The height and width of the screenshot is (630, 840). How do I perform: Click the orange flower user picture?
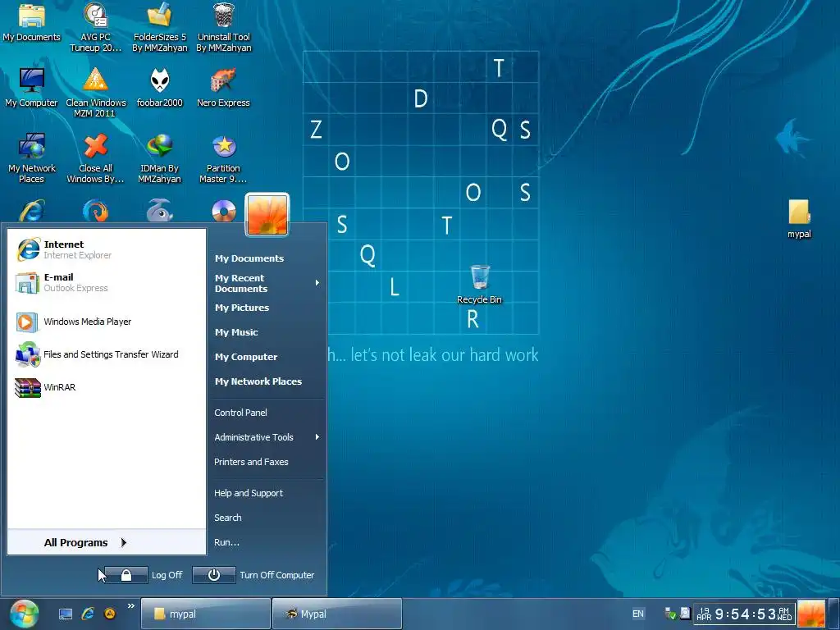click(x=267, y=214)
